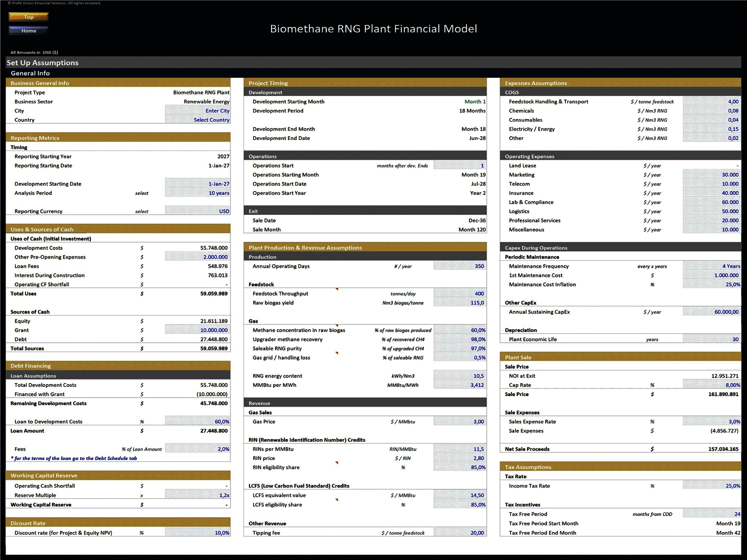Click the Tipping fee 20,00 cell

pos(460,533)
